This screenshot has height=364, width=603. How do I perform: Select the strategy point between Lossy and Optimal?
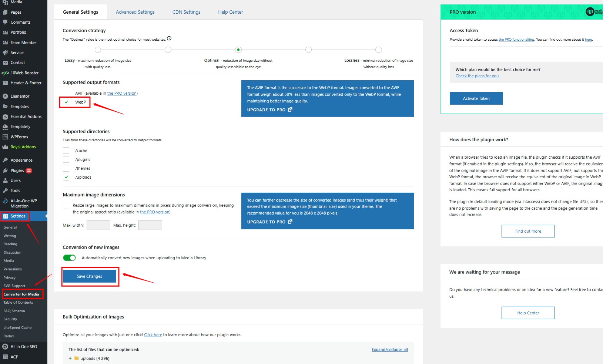pyautogui.click(x=168, y=50)
